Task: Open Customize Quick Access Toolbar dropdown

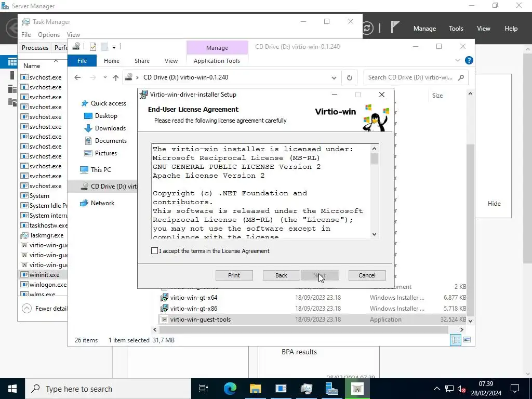Action: click(x=114, y=47)
